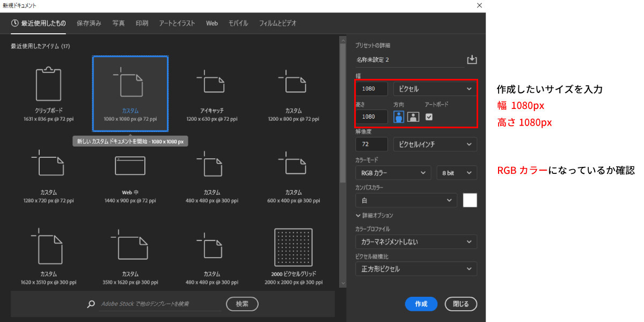Switch to the アートとイラスト tab

click(x=177, y=24)
